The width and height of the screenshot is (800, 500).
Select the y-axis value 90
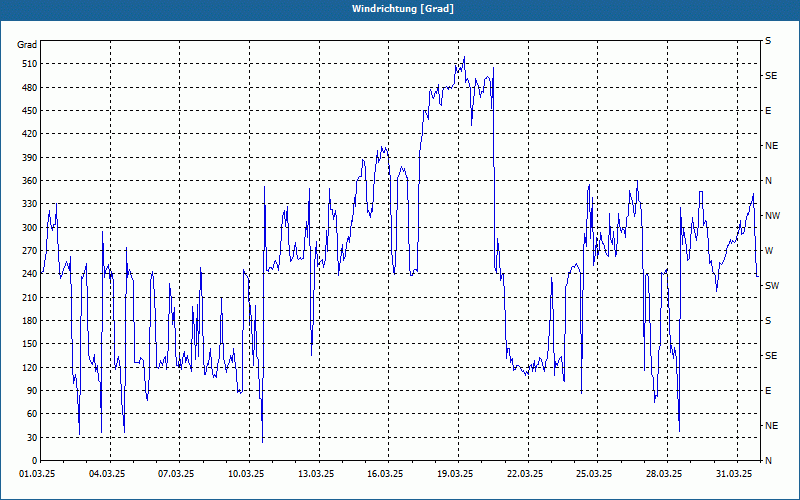pos(32,391)
